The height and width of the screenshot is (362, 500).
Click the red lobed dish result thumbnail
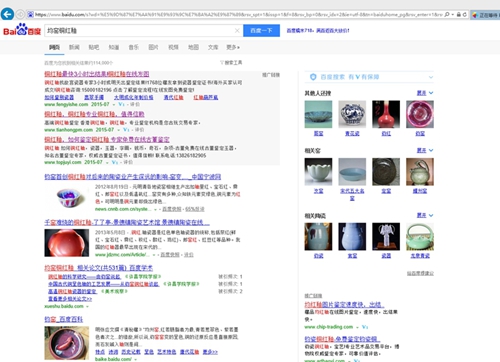coord(67,243)
